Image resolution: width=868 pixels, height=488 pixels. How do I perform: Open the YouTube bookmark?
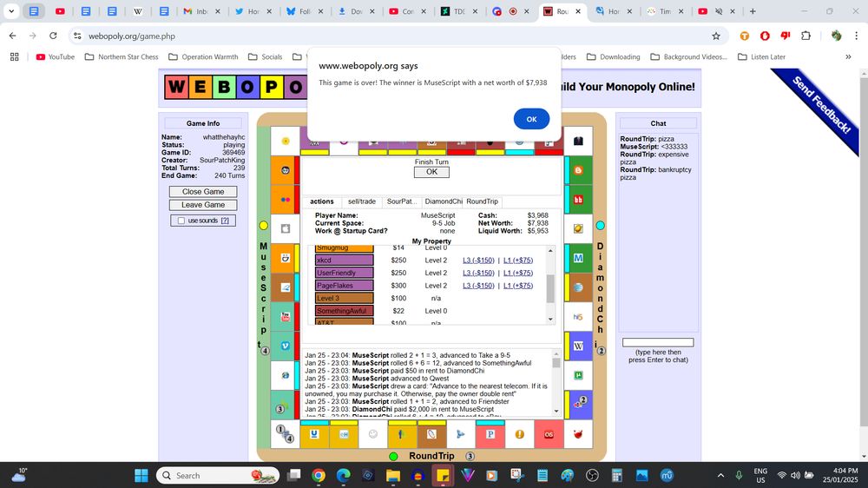55,56
